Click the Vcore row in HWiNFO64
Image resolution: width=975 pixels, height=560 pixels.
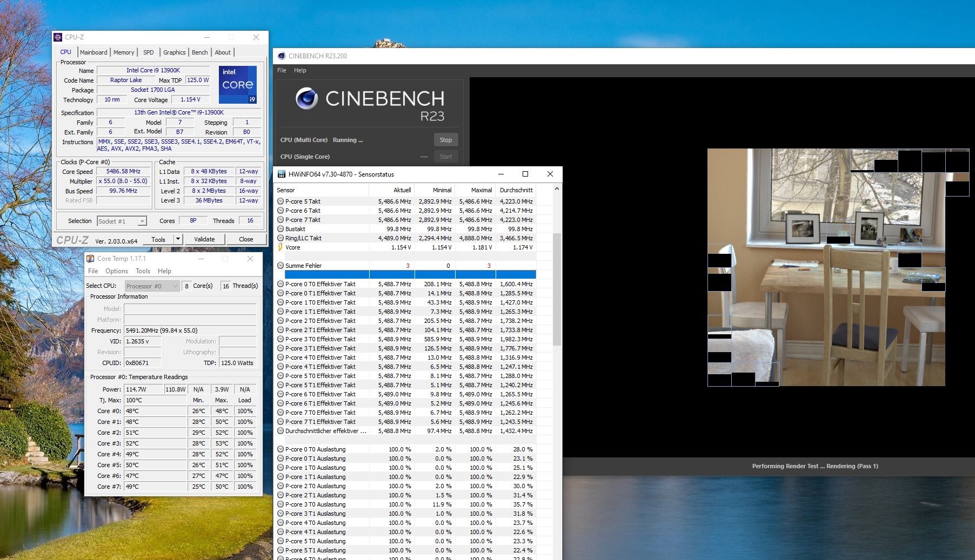406,247
